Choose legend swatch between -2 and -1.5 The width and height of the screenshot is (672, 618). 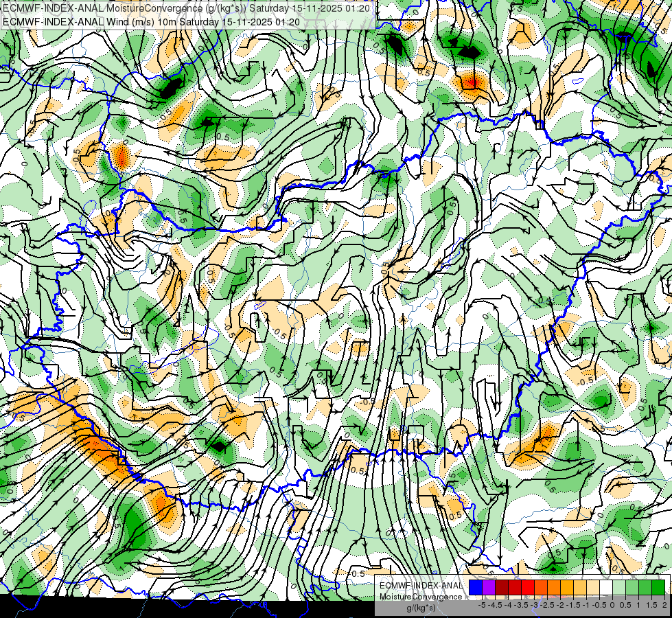pos(567,587)
